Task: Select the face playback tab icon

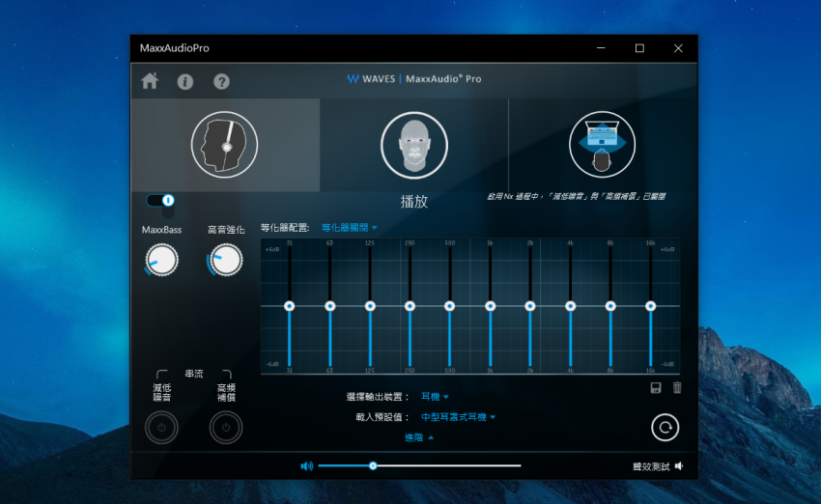Action: coord(414,145)
